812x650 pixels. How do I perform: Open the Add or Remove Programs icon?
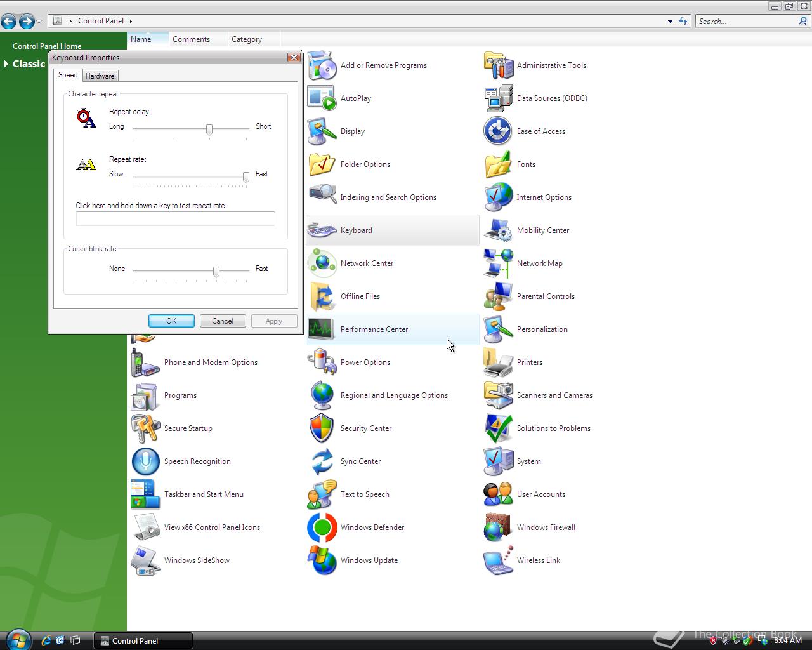coord(322,65)
